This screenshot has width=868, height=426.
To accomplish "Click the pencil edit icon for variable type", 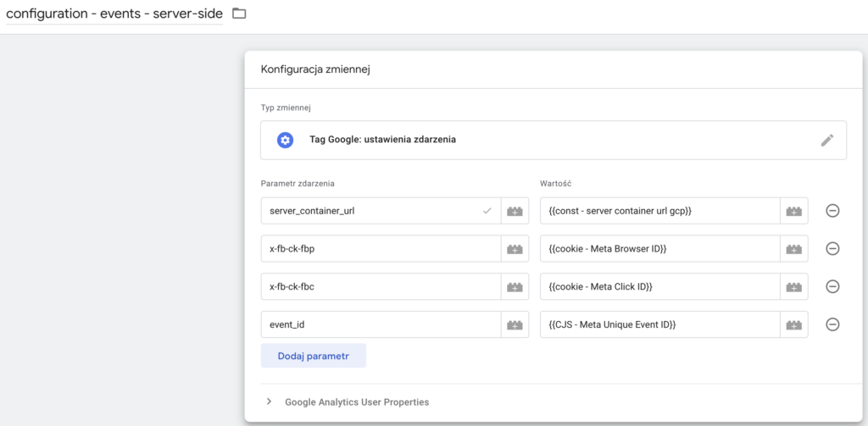I will coord(827,140).
